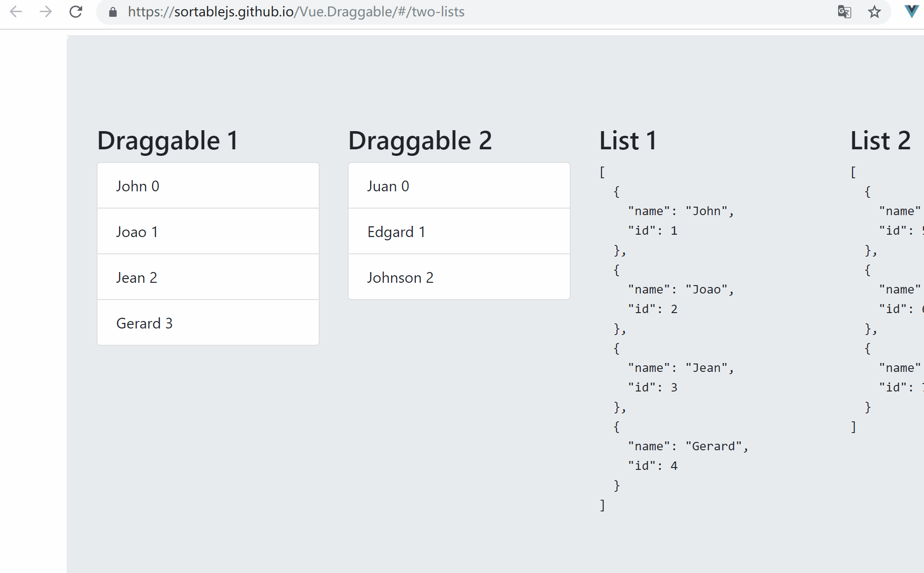Screen dimensions: 924x573
Task: Bookmark this page using the star
Action: click(x=874, y=12)
